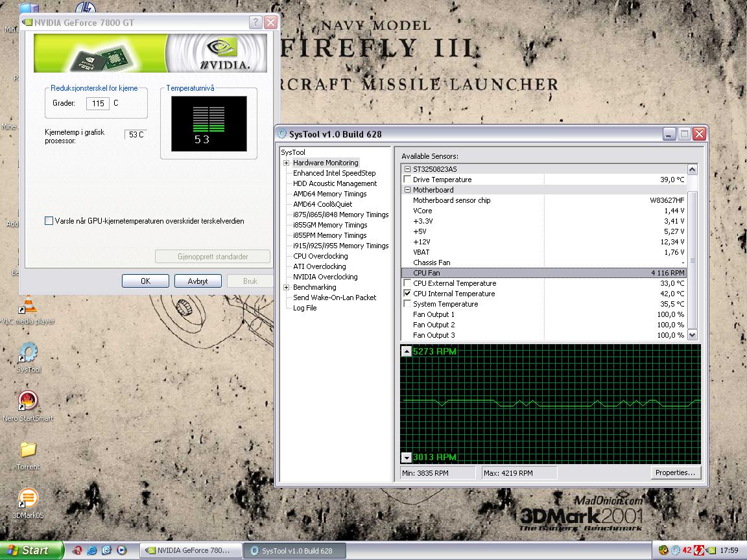The image size is (747, 560).
Task: Open the VLC media player desktop shortcut
Action: [x=28, y=310]
